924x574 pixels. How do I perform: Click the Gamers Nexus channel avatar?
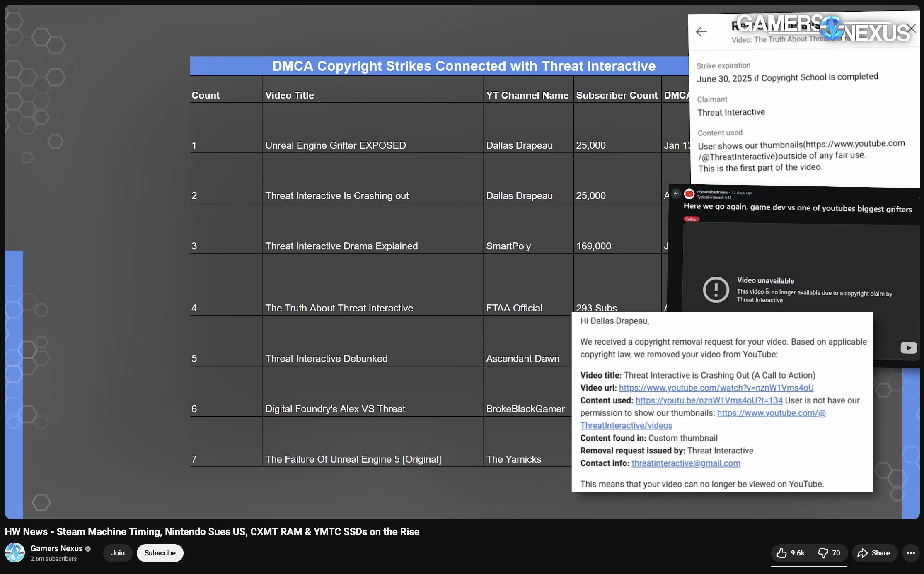tap(15, 552)
